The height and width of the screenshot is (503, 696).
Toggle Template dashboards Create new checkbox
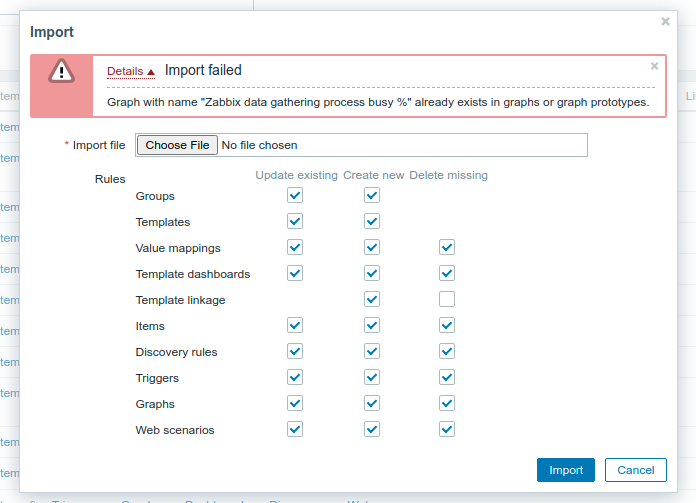[x=372, y=273]
